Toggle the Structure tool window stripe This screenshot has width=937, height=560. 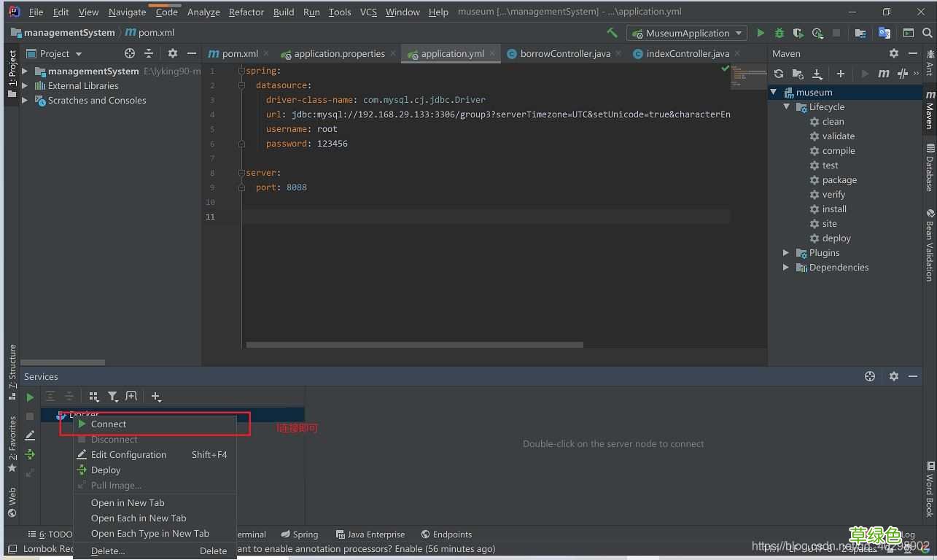[x=12, y=372]
